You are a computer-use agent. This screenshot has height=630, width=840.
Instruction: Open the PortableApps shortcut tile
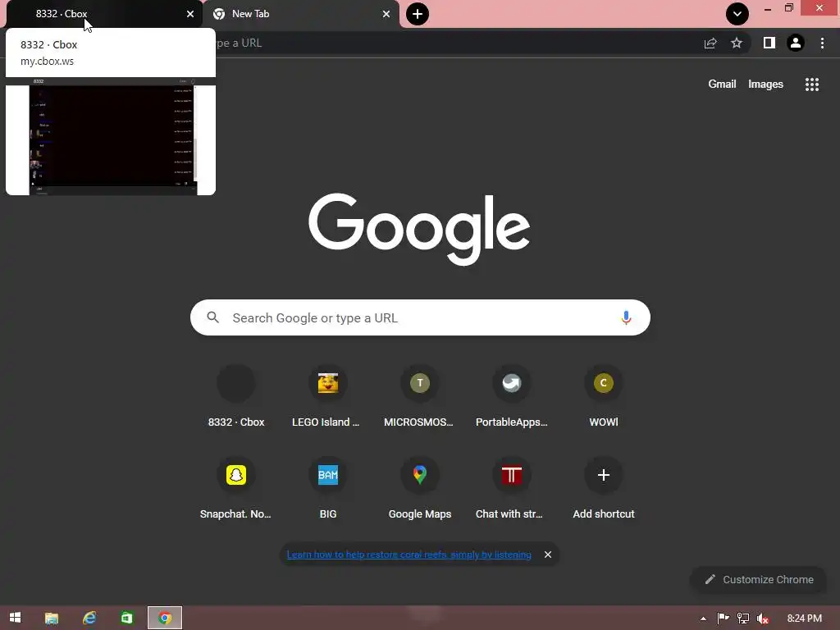(512, 396)
